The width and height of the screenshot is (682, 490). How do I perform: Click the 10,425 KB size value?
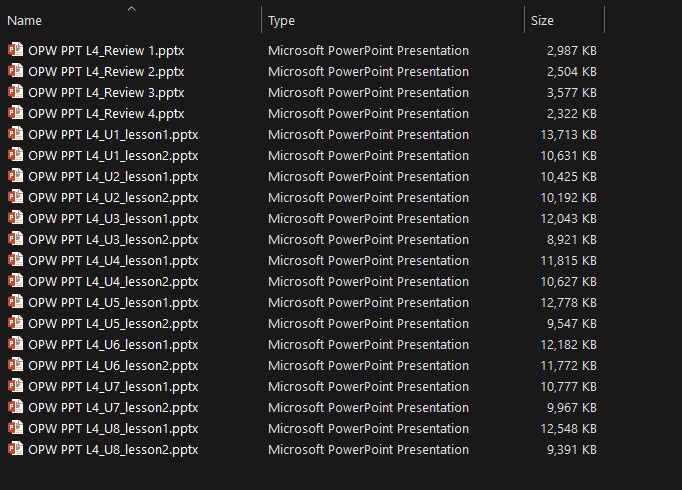click(568, 177)
